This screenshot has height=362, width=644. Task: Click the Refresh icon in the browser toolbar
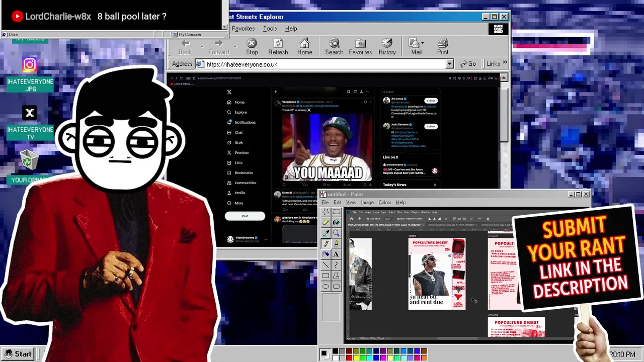278,46
